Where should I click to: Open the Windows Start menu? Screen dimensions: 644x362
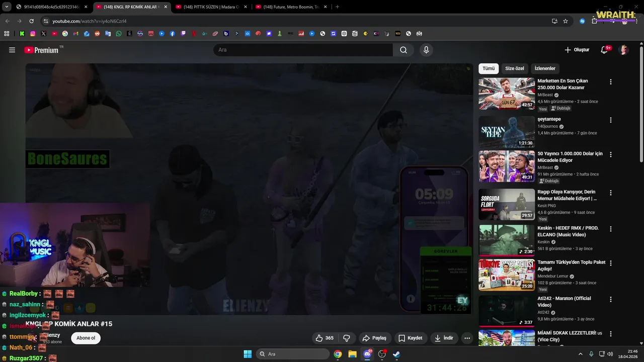[x=248, y=354]
